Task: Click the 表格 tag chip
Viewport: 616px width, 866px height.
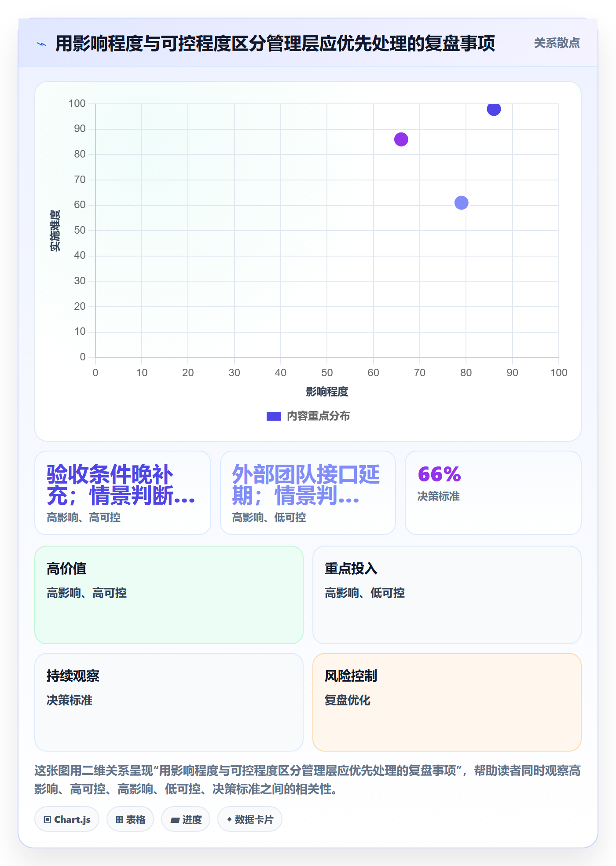Action: (130, 819)
